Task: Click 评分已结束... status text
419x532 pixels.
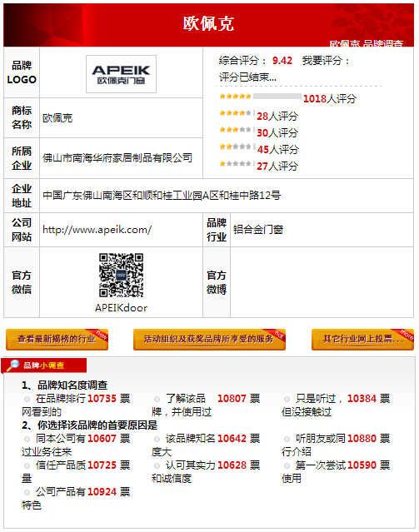Action: tap(247, 77)
